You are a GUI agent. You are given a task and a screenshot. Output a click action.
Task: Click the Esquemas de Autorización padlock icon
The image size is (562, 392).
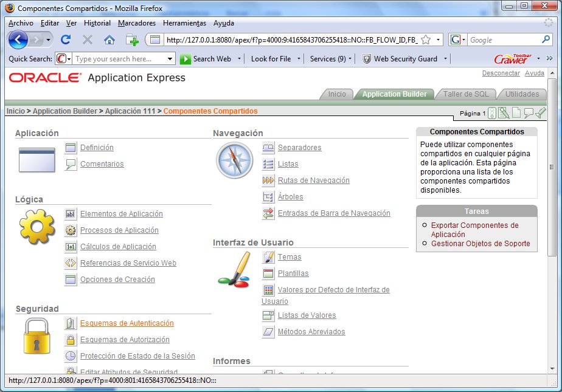click(x=71, y=340)
